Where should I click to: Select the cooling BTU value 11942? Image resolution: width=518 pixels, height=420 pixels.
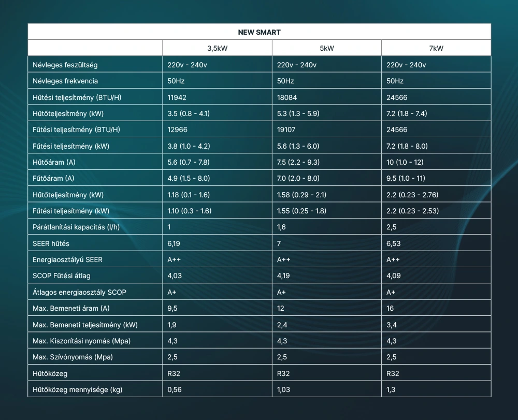point(177,97)
